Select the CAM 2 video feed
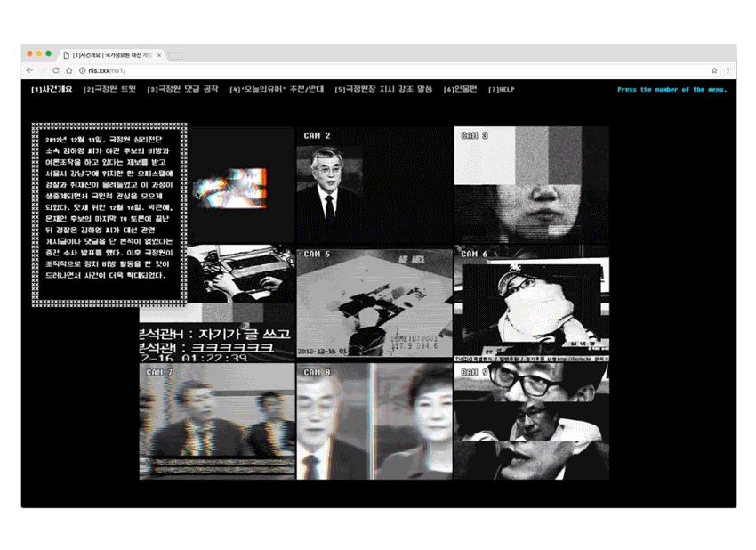Image resolution: width=756 pixels, height=550 pixels. 374,185
